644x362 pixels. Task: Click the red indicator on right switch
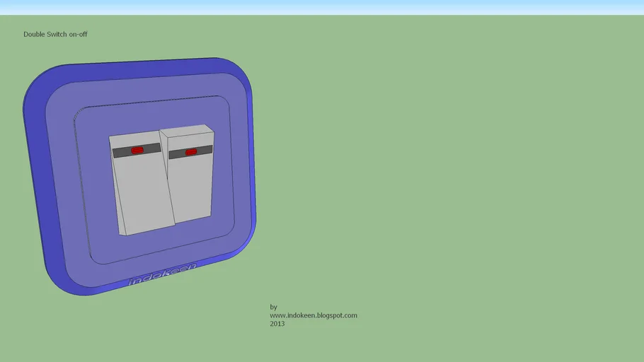[x=191, y=152]
